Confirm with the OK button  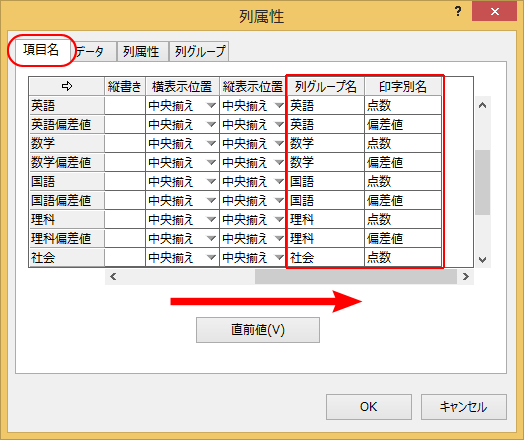pos(369,407)
